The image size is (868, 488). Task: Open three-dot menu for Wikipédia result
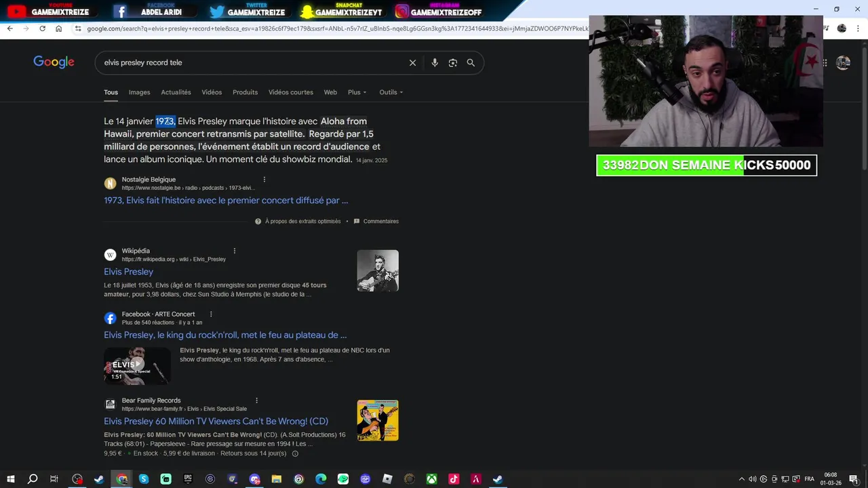[235, 251]
